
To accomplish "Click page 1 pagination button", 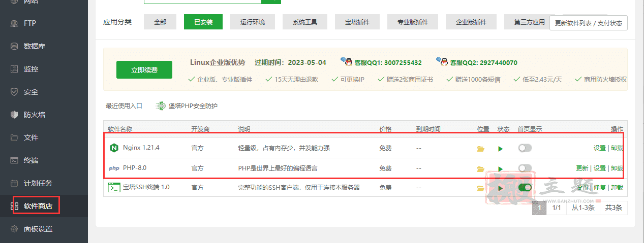I will pyautogui.click(x=539, y=207).
